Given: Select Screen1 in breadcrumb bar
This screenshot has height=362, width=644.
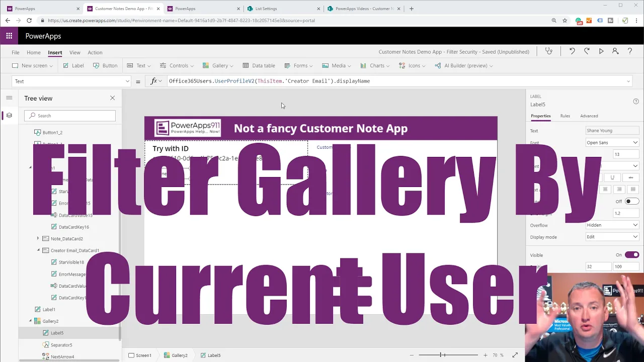Looking at the screenshot, I should (140, 355).
